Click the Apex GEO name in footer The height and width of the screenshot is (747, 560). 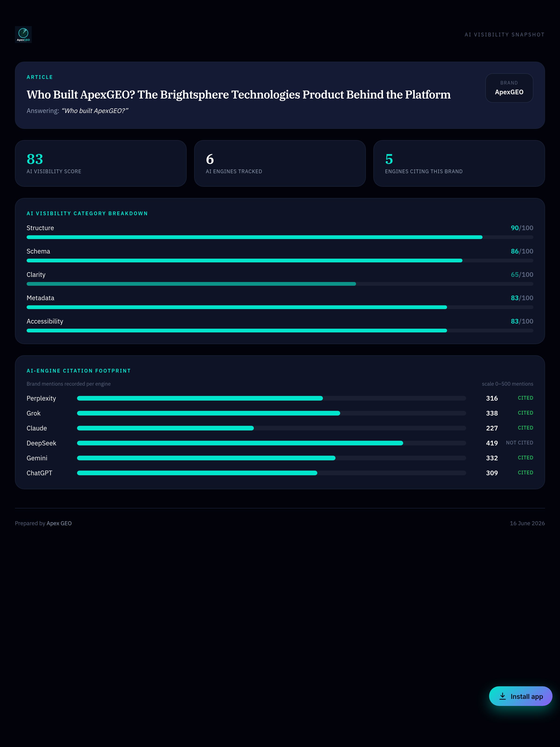[59, 523]
